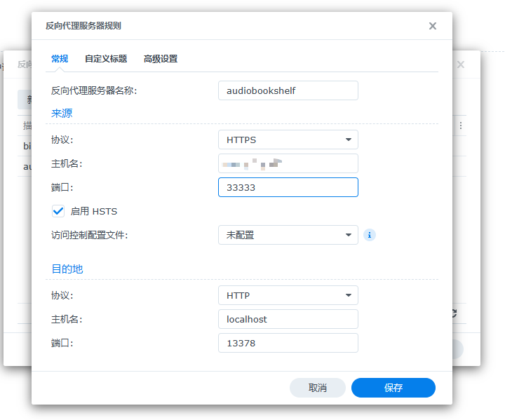Click the audiobookshelf name field
505x420 pixels.
(x=288, y=90)
